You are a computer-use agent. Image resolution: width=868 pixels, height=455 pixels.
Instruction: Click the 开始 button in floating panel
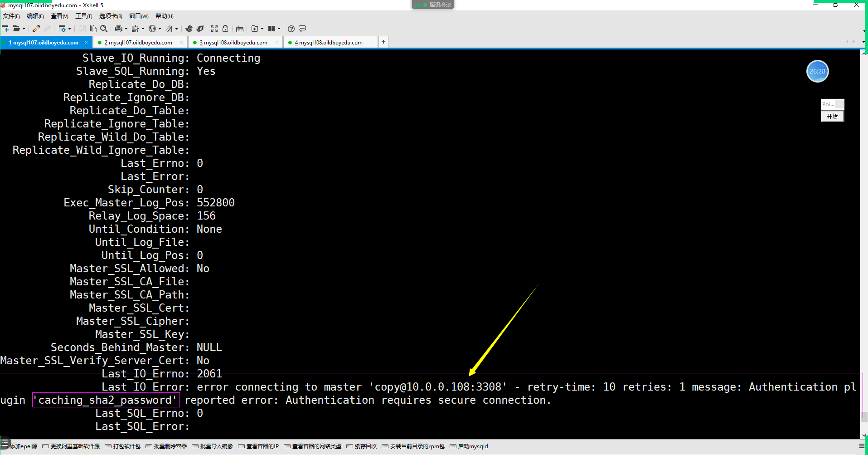[832, 116]
